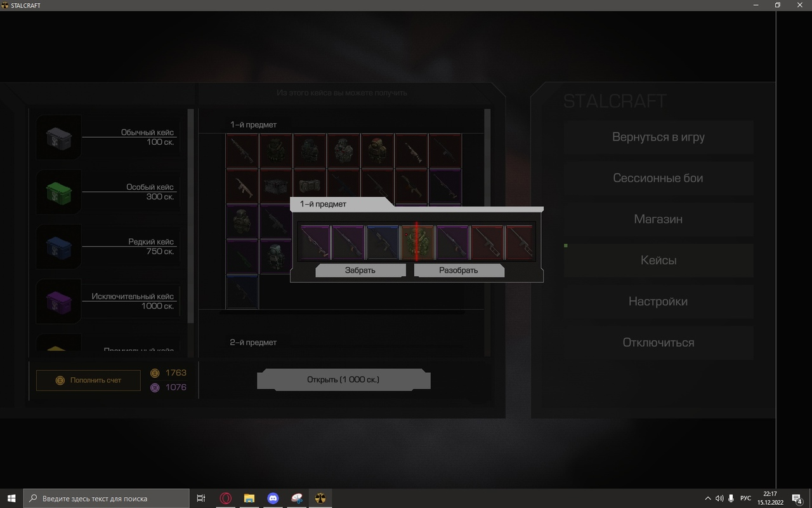Viewport: 812px width, 508px height.
Task: Open Магазин menu item
Action: click(x=658, y=219)
